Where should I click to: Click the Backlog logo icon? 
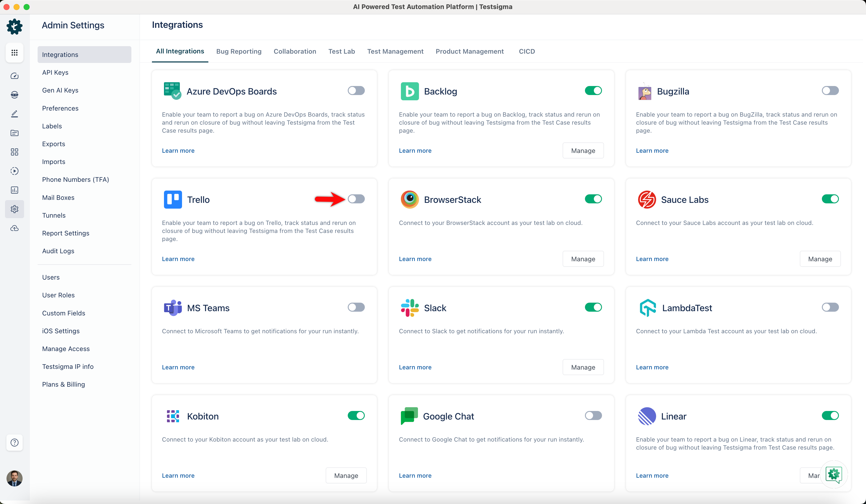(x=410, y=91)
